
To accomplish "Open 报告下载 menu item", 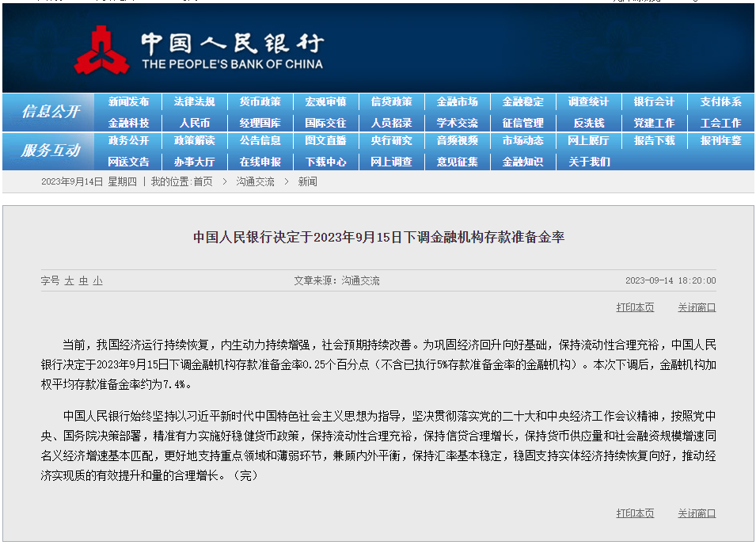I will (654, 140).
